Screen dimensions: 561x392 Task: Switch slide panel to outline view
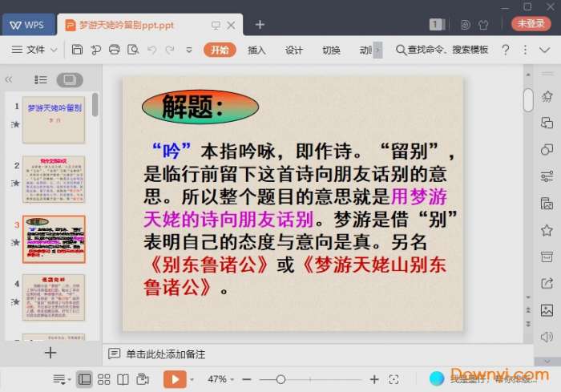click(x=40, y=79)
